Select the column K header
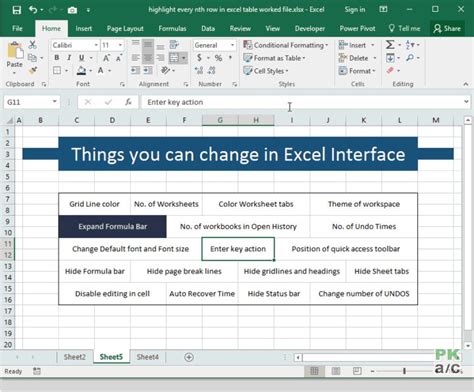 click(x=364, y=120)
